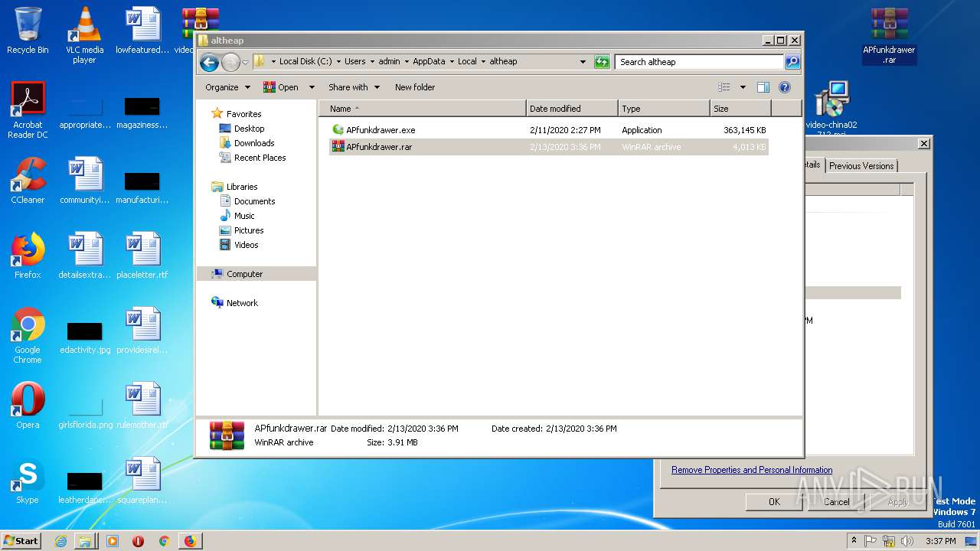Viewport: 980px width, 551px height.
Task: Open placeletter.rtf document icon
Action: tap(142, 256)
